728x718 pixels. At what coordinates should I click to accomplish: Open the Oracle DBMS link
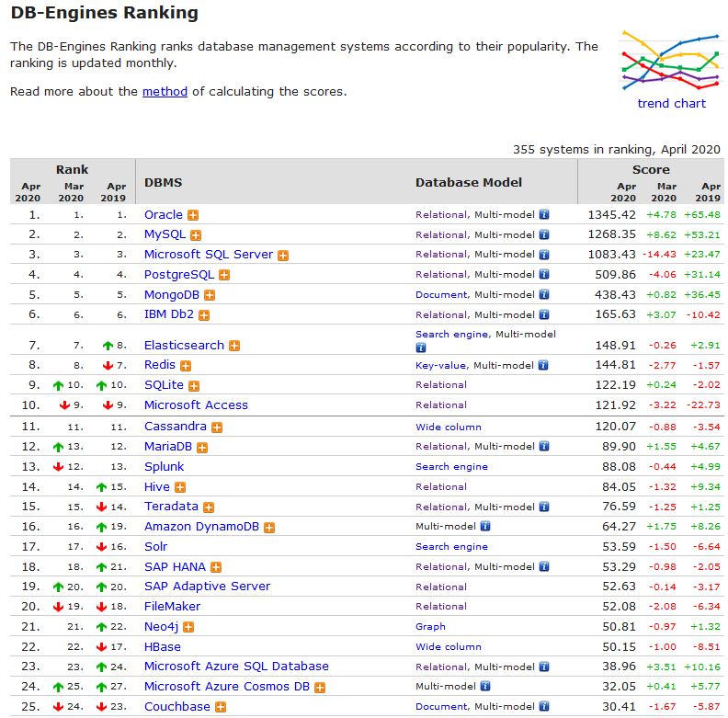(164, 214)
